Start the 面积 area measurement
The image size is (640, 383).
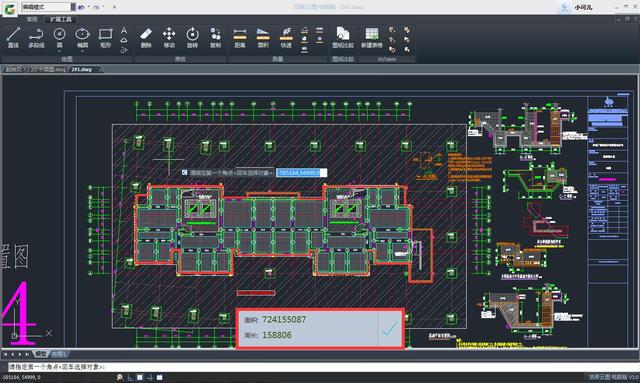pyautogui.click(x=263, y=38)
